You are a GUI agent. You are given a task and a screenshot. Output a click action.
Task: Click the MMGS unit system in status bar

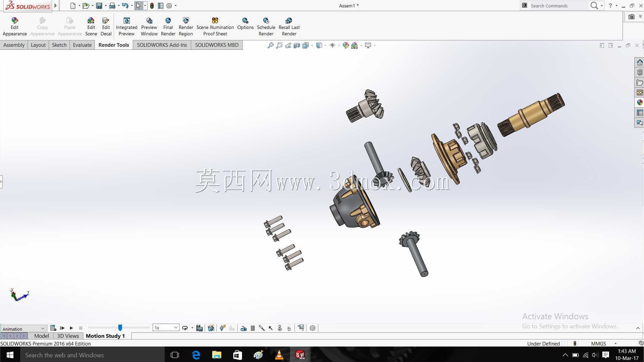(599, 343)
